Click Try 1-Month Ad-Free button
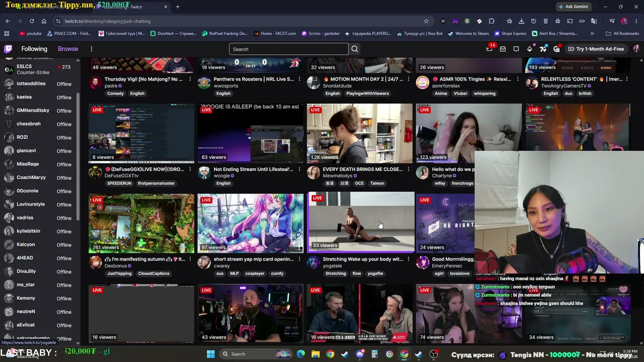This screenshot has height=362, width=644. pos(596,49)
